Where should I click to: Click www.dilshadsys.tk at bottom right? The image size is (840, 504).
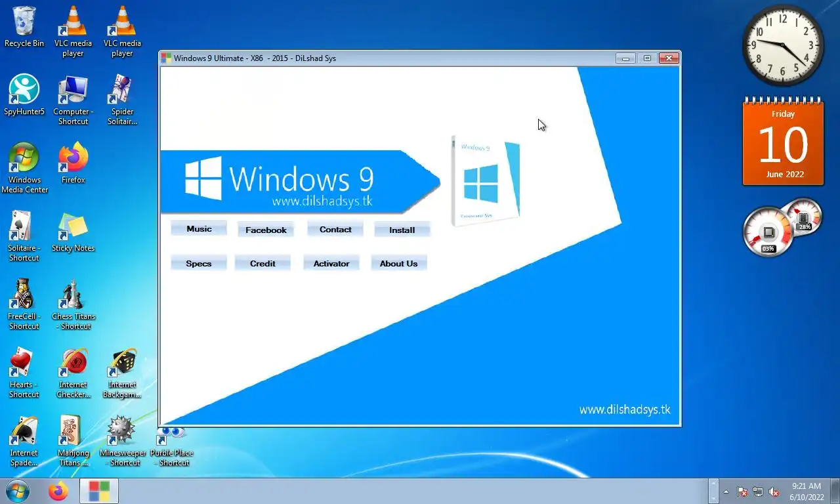tap(624, 409)
